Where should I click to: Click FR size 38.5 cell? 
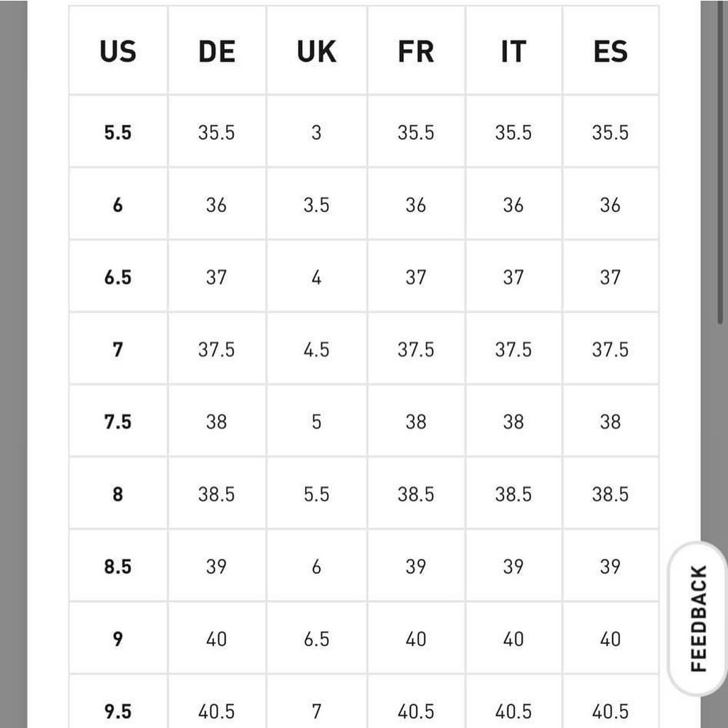[416, 494]
